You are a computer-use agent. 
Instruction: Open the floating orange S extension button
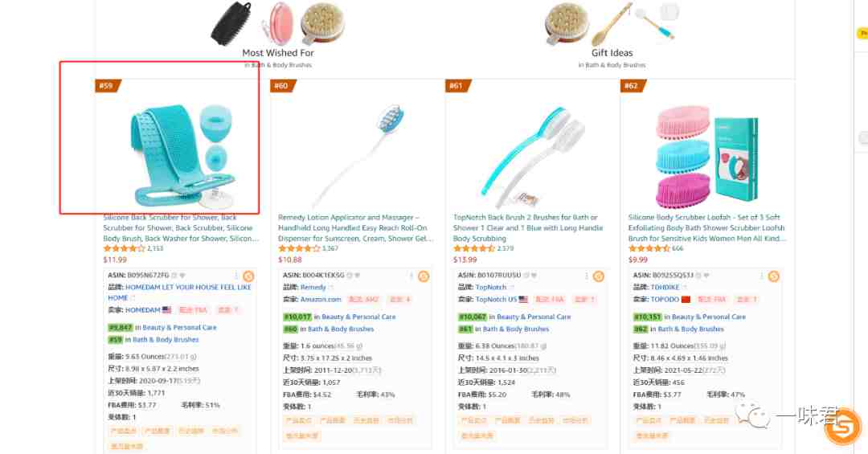[x=842, y=426]
